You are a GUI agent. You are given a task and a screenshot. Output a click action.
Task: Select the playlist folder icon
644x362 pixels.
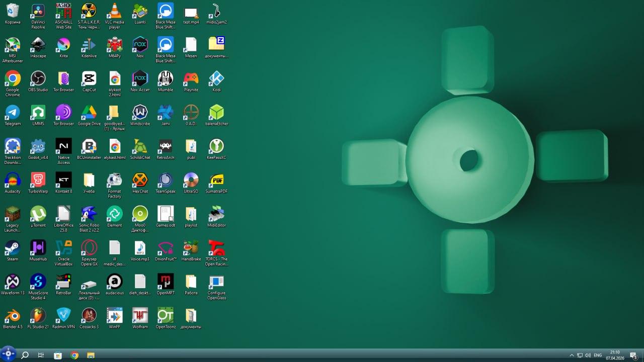pos(191,216)
